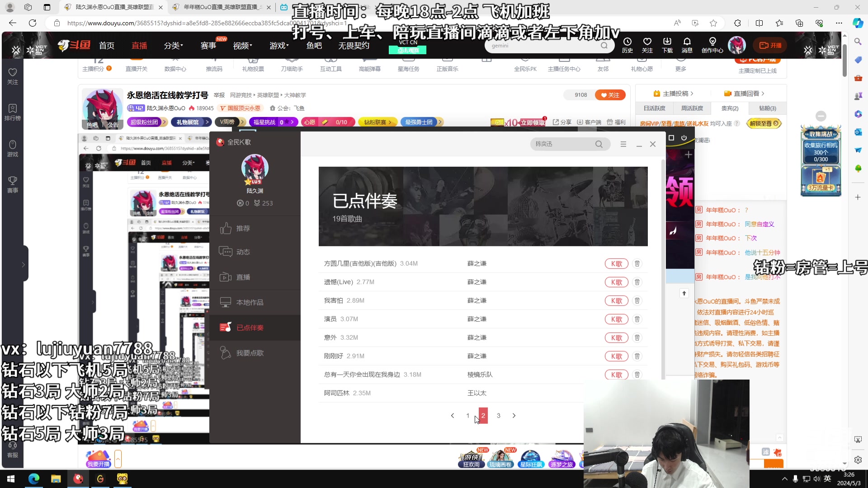Image resolution: width=868 pixels, height=488 pixels.
Task: Select 已点伴奏 in 全民K歌 sidebar
Action: point(255,328)
